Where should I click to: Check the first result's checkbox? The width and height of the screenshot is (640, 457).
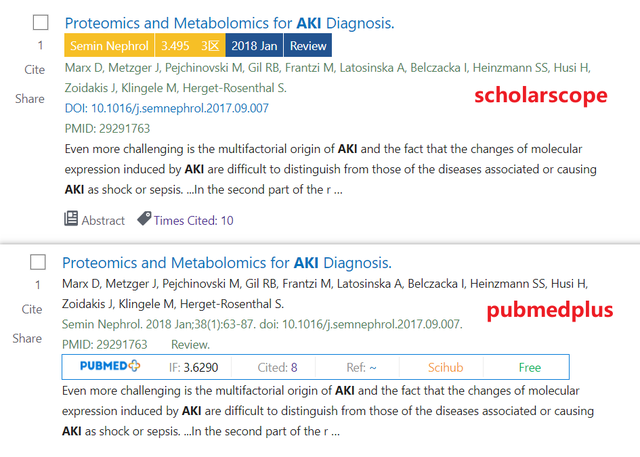click(40, 22)
